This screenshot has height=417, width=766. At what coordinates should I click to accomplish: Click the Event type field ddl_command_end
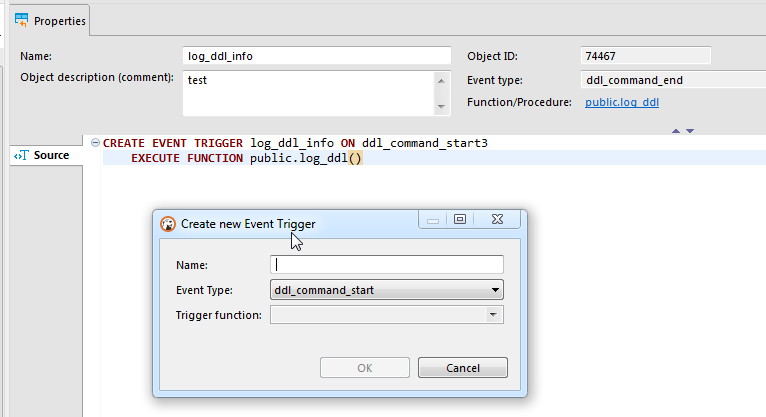click(x=673, y=80)
